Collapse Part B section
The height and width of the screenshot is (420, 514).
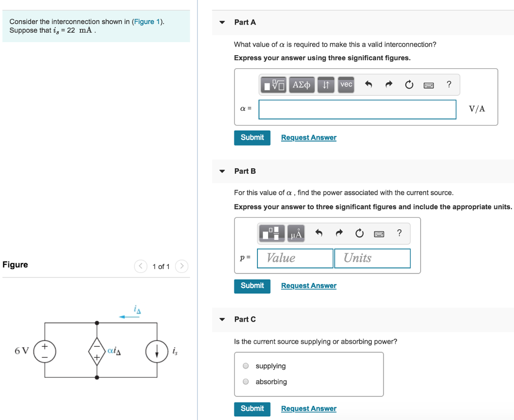221,171
